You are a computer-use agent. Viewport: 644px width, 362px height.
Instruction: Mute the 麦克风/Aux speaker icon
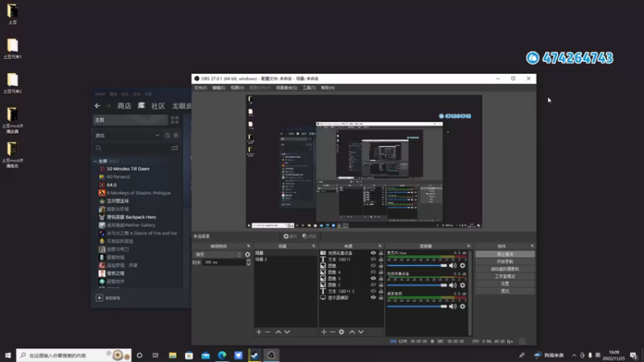pyautogui.click(x=452, y=265)
